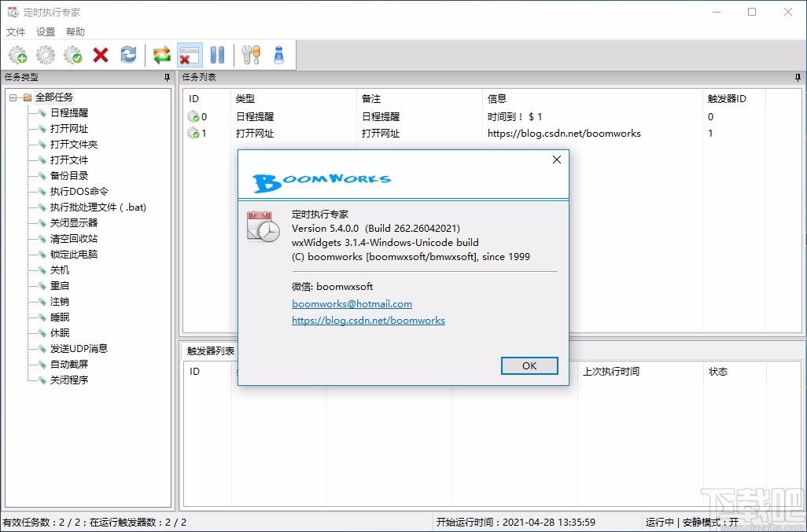The height and width of the screenshot is (532, 807).
Task: Select 重启 tree item
Action: pyautogui.click(x=60, y=286)
